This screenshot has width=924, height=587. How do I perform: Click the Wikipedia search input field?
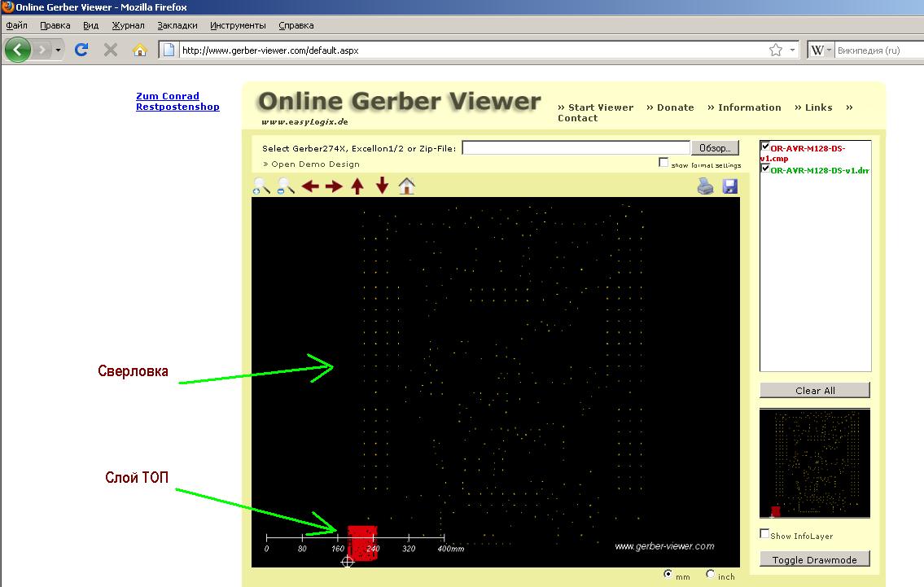point(880,50)
